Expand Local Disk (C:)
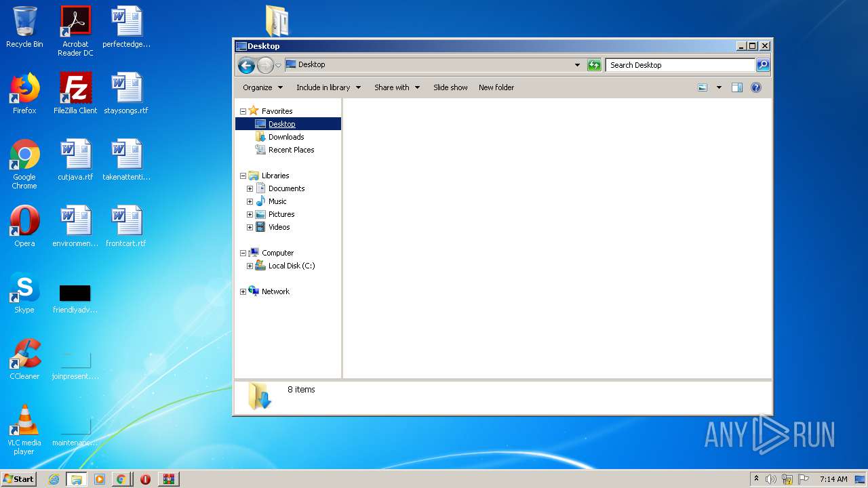This screenshot has width=868, height=488. coord(250,266)
